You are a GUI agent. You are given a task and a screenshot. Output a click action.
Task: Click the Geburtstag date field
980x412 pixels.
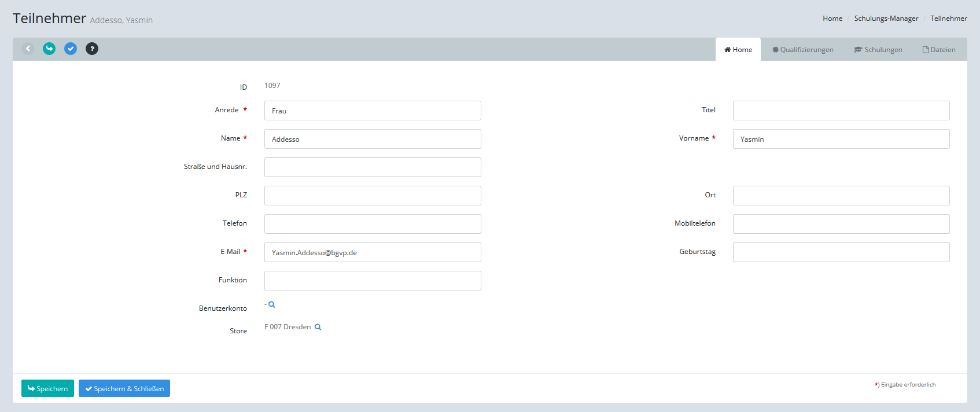pos(841,252)
